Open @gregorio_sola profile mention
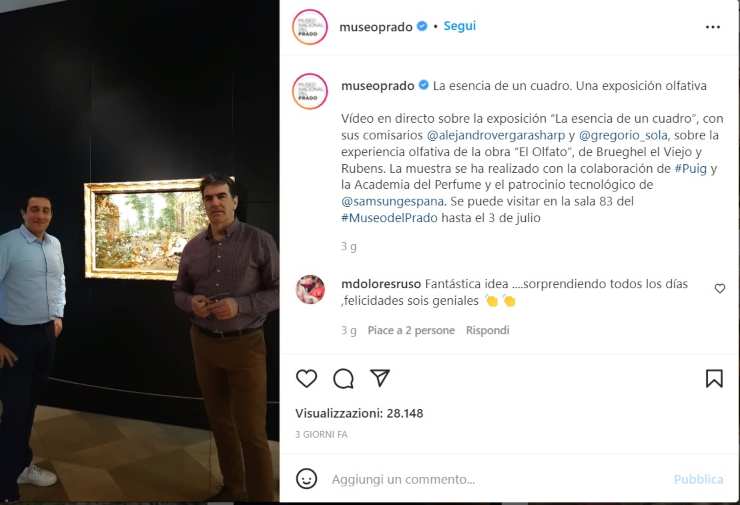Screen dimensions: 740x505 tap(623, 135)
